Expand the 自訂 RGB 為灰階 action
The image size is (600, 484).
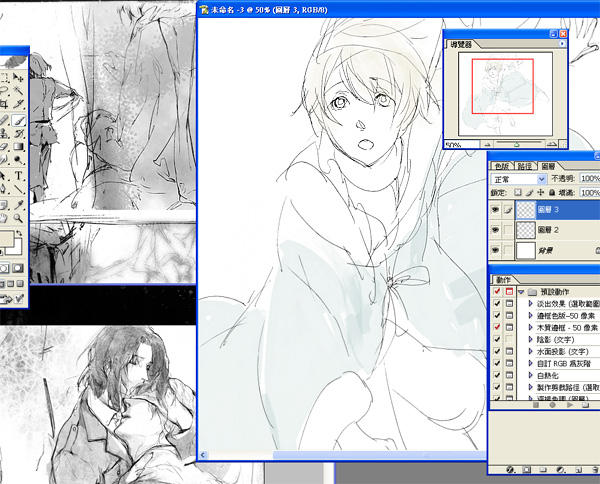coord(530,363)
